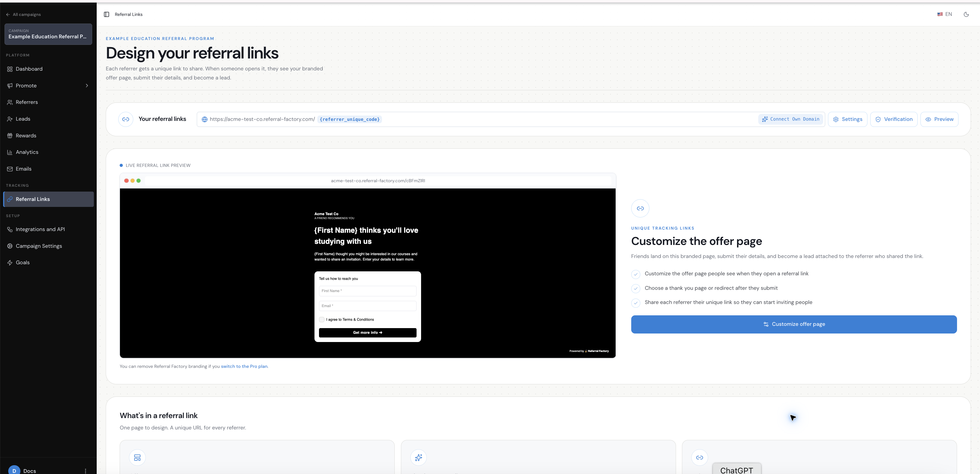Click Customize offer page button
Viewport: 980px width, 474px height.
(x=794, y=324)
